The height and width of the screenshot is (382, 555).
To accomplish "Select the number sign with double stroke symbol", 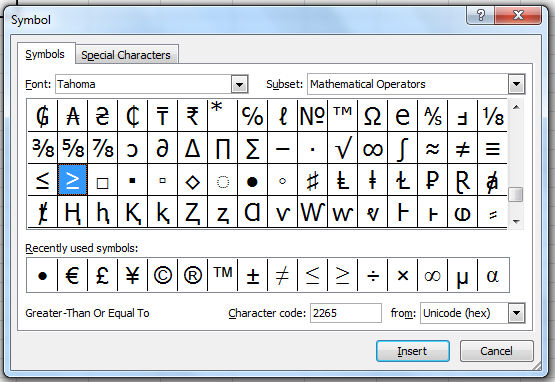I will (x=313, y=179).
